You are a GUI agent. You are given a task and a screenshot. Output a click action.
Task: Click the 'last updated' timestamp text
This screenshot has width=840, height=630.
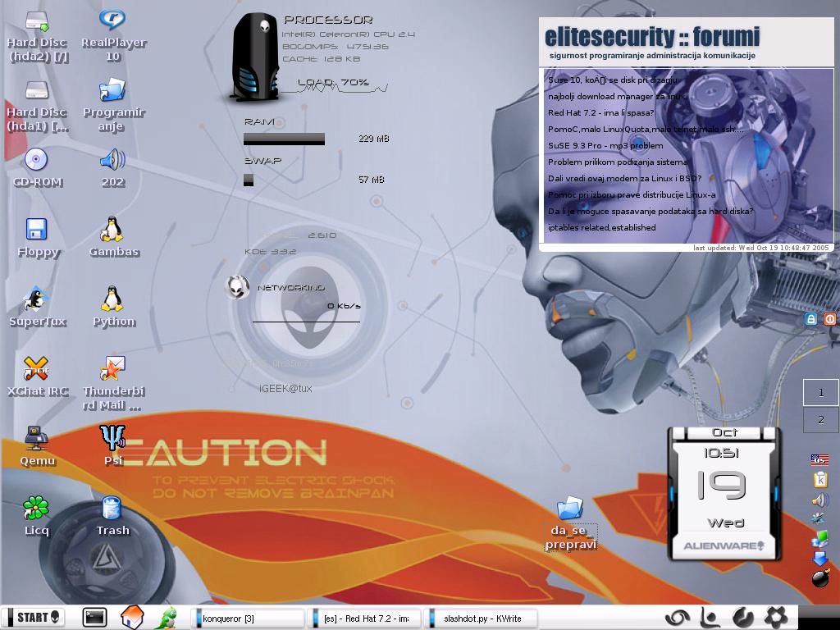[760, 248]
